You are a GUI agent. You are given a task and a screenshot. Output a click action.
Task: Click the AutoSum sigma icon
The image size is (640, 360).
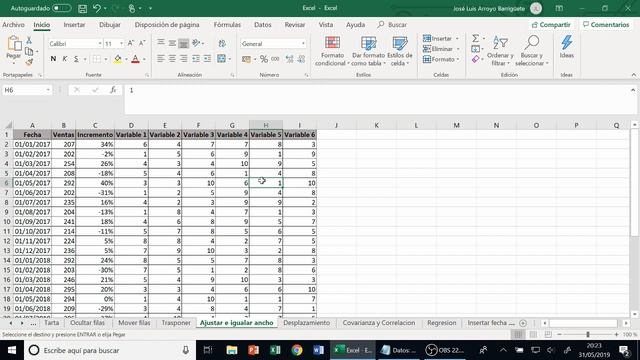476,38
